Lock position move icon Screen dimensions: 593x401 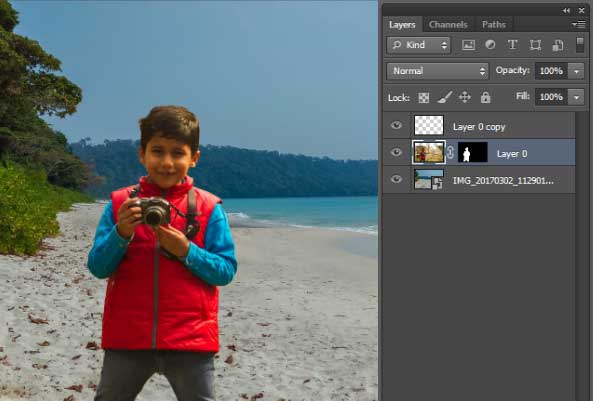465,98
